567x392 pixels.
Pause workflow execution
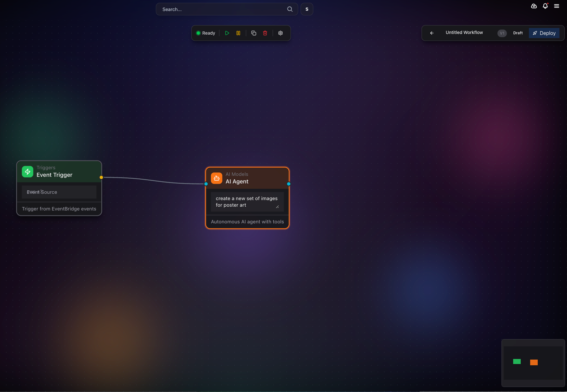coord(238,33)
